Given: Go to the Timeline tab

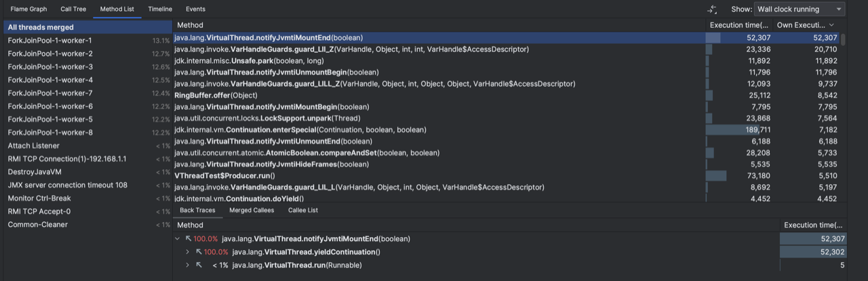Looking at the screenshot, I should coord(159,9).
